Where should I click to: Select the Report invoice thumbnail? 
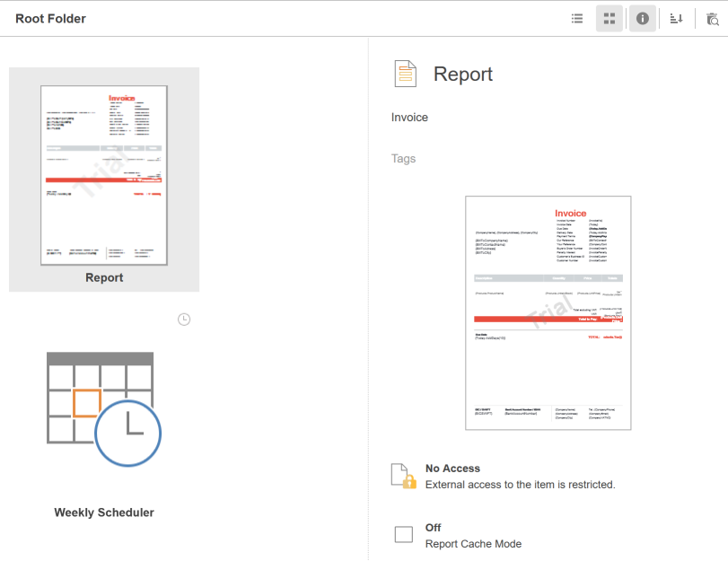click(104, 175)
